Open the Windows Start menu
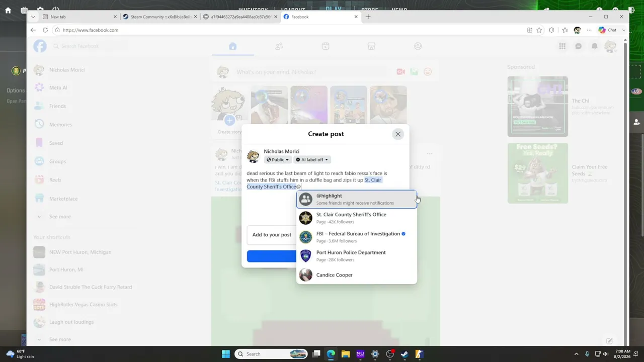The width and height of the screenshot is (644, 362). (226, 354)
